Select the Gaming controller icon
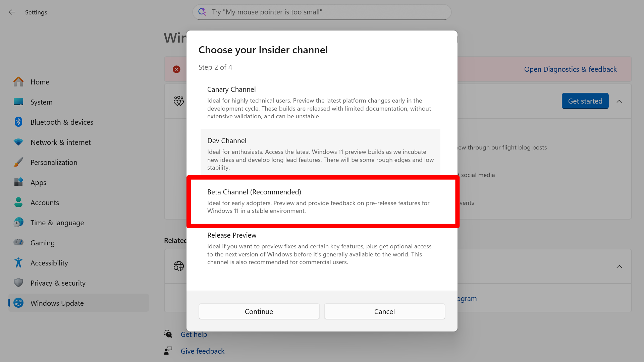Image resolution: width=644 pixels, height=362 pixels. 18,242
